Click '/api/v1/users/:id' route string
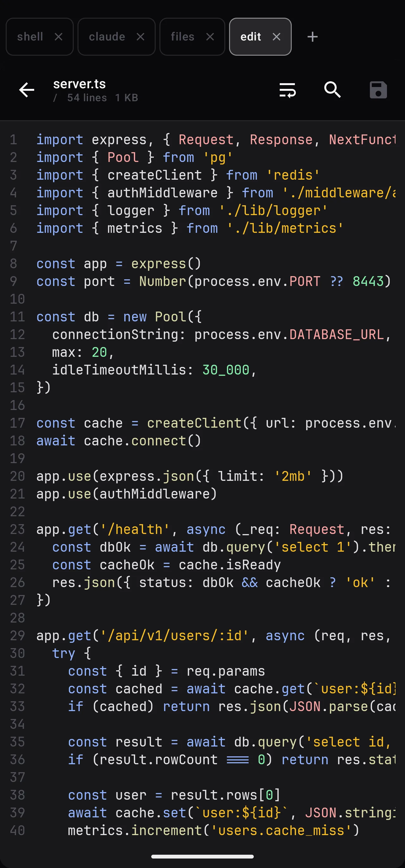 [174, 636]
